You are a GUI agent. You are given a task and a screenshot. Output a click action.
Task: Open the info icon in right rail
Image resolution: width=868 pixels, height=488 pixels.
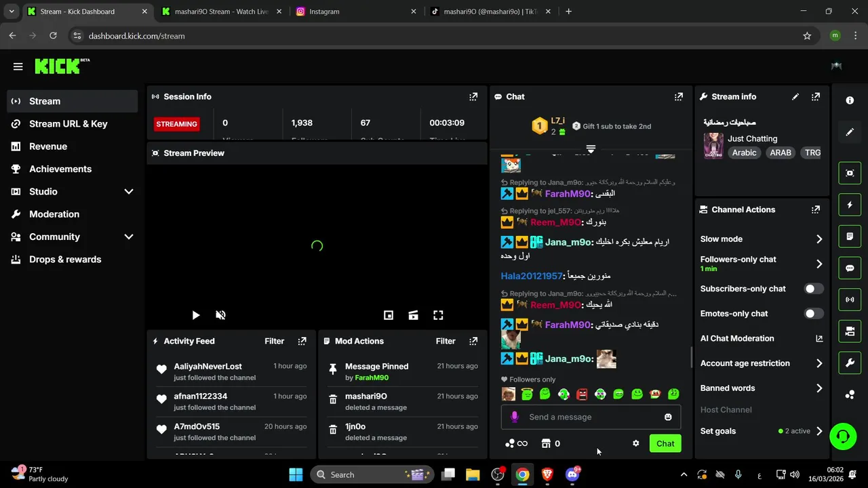850,100
